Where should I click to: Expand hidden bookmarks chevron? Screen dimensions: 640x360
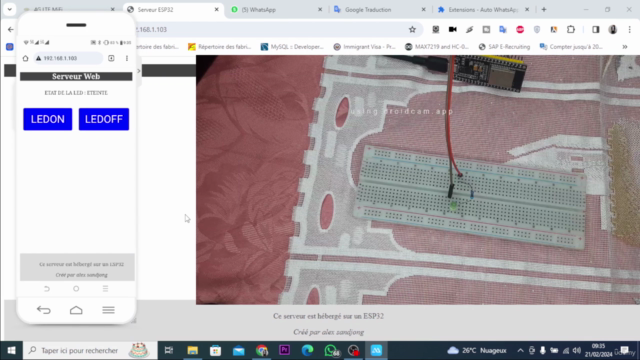pyautogui.click(x=625, y=47)
